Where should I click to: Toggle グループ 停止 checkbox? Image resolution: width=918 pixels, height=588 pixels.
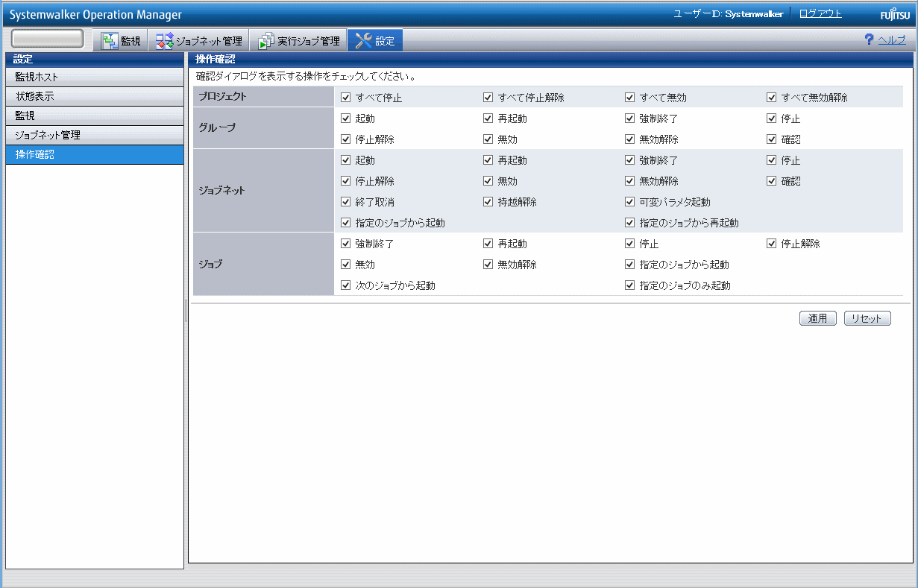pos(772,118)
